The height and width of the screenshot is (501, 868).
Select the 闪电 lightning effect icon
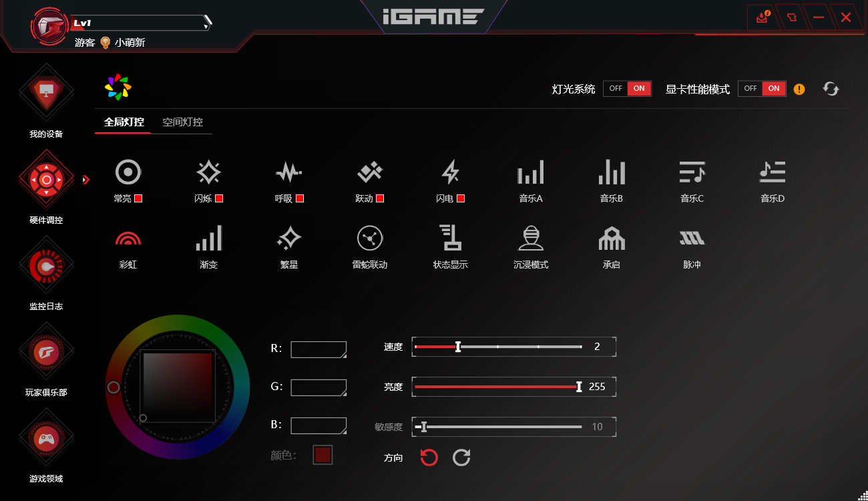click(450, 172)
